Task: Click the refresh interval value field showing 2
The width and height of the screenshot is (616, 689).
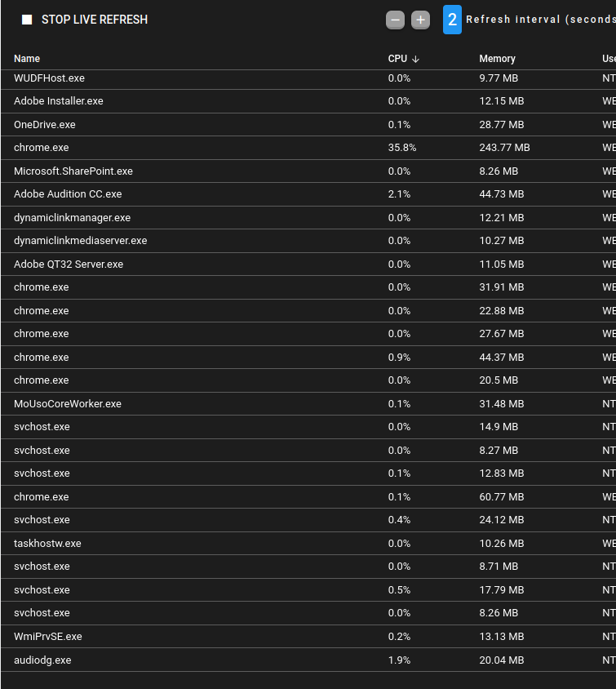Action: pos(452,20)
